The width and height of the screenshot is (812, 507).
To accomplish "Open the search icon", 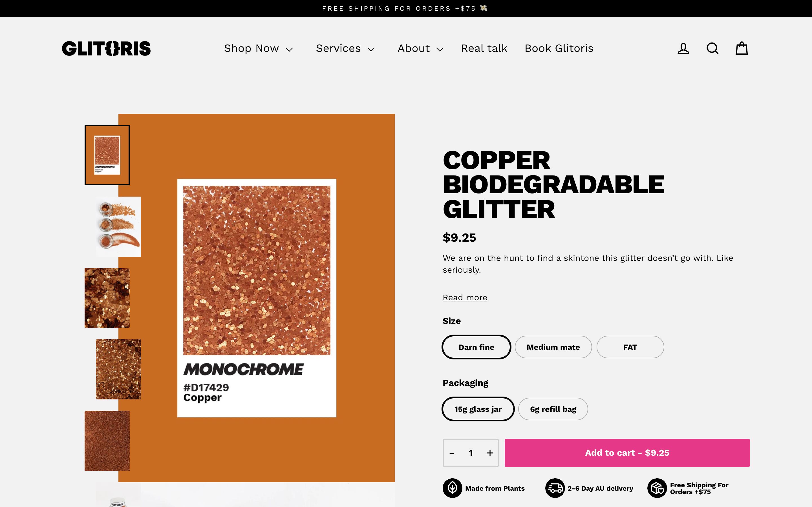I will pyautogui.click(x=712, y=48).
